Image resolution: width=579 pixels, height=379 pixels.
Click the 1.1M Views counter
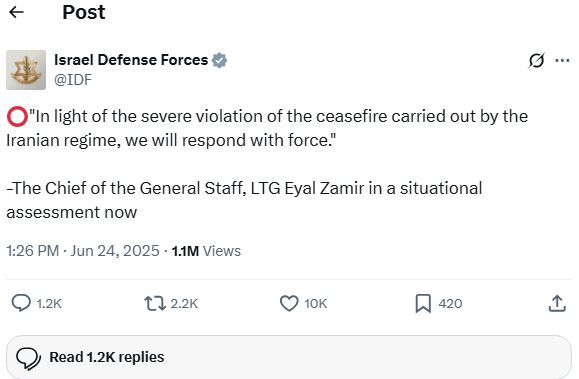click(x=206, y=251)
